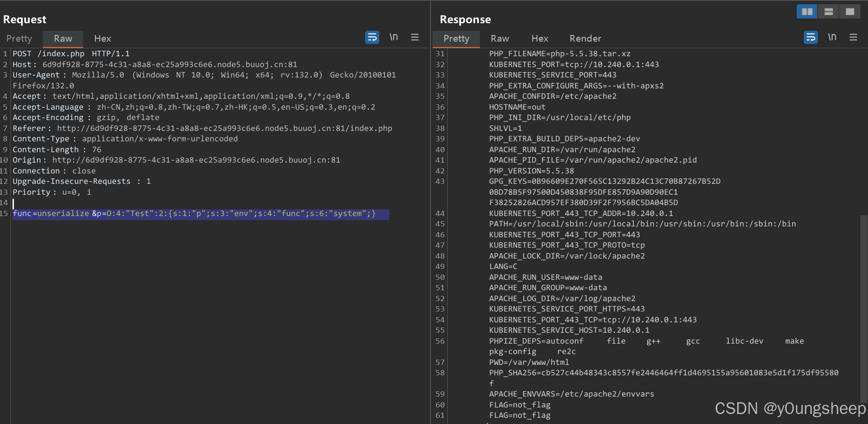Click the Connection: close line
The image size is (868, 424).
pos(54,171)
